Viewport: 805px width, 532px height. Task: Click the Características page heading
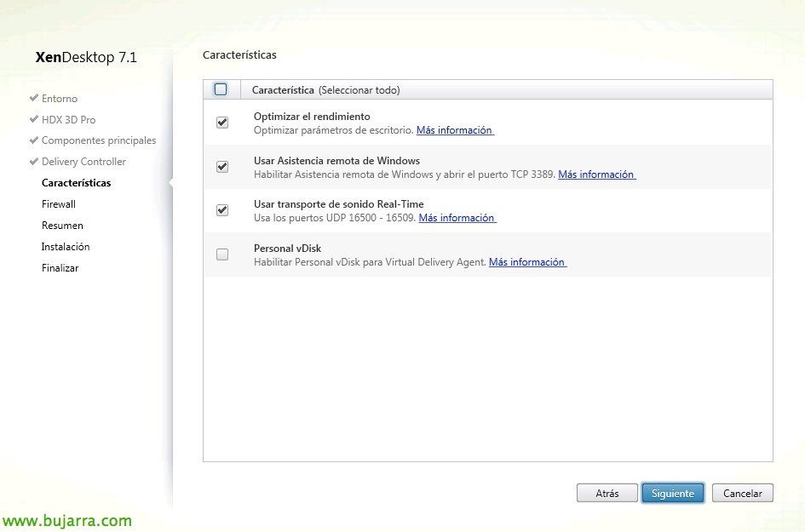239,54
